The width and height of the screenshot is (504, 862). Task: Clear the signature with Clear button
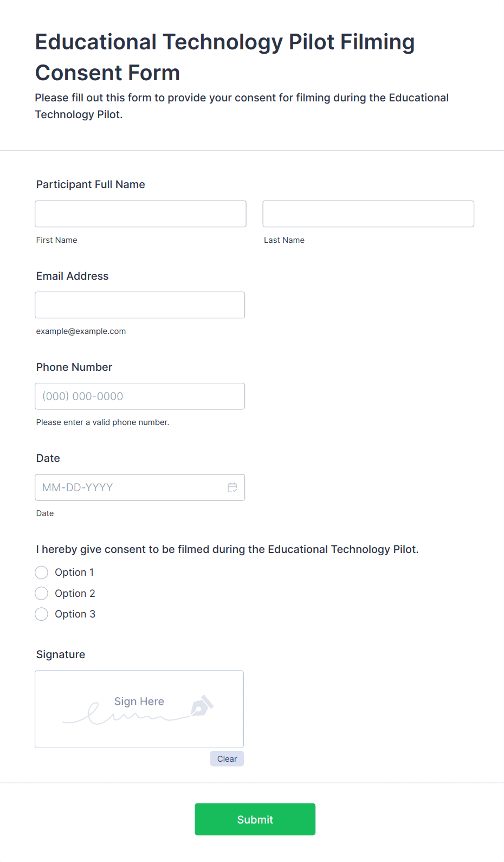pos(227,759)
